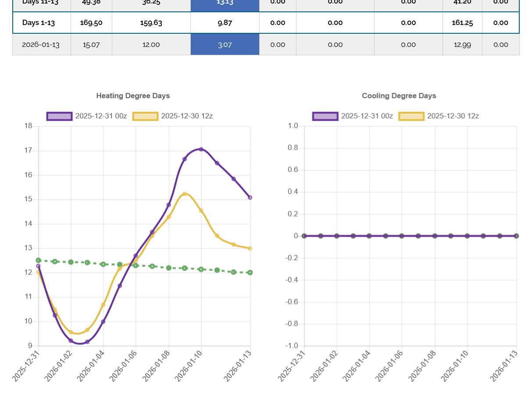Image resolution: width=532 pixels, height=395 pixels.
Task: Hide 2025-12-30 12z series in Heating chart legend
Action: tap(187, 116)
